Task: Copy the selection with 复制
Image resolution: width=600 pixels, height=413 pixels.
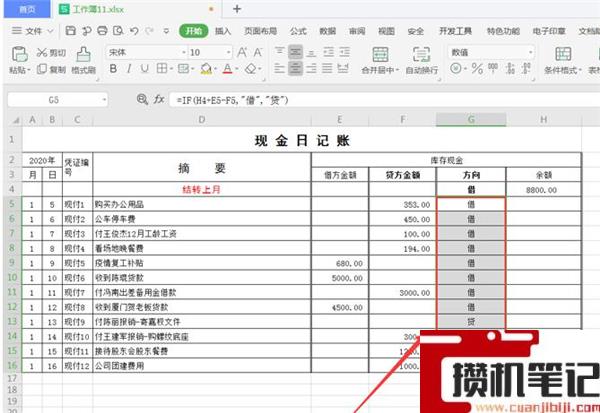Action: 52,70
